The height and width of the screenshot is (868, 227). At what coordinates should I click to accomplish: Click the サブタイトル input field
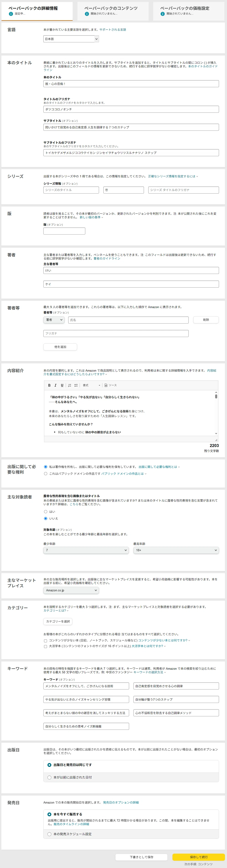coord(131,127)
